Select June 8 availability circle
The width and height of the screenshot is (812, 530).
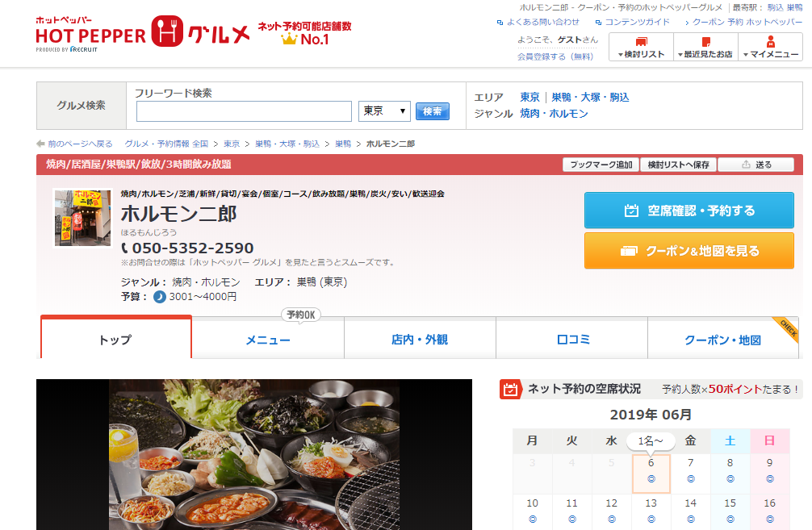tap(730, 479)
